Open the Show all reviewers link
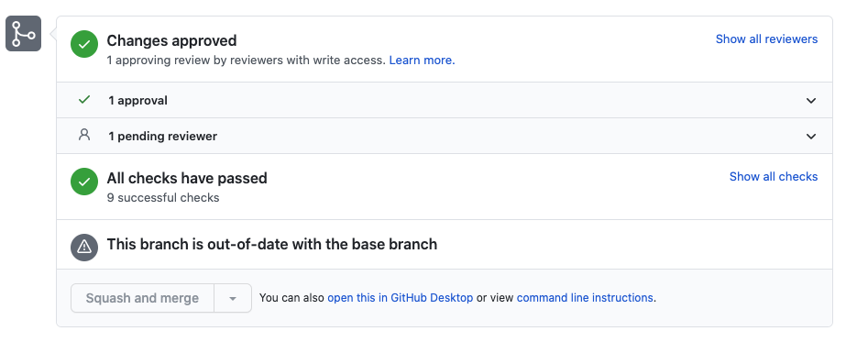The height and width of the screenshot is (342, 868). click(766, 39)
